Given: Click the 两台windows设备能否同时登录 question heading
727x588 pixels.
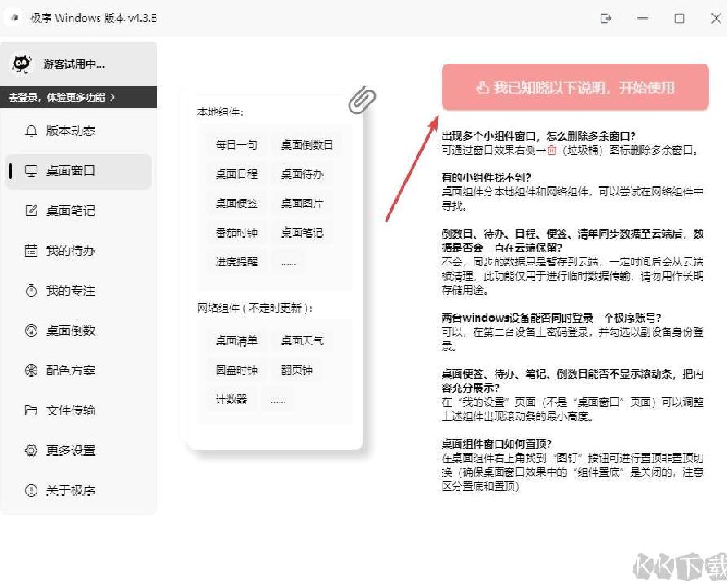Looking at the screenshot, I should coord(551,318).
